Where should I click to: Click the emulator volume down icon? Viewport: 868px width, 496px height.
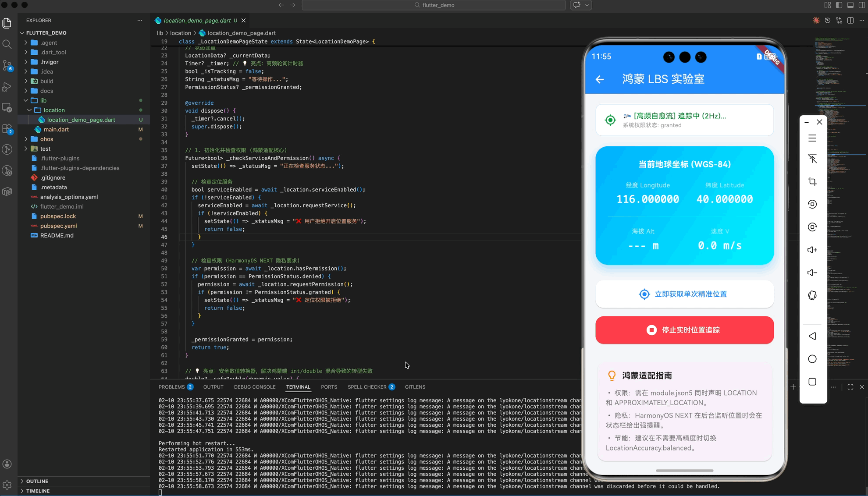[x=812, y=273]
